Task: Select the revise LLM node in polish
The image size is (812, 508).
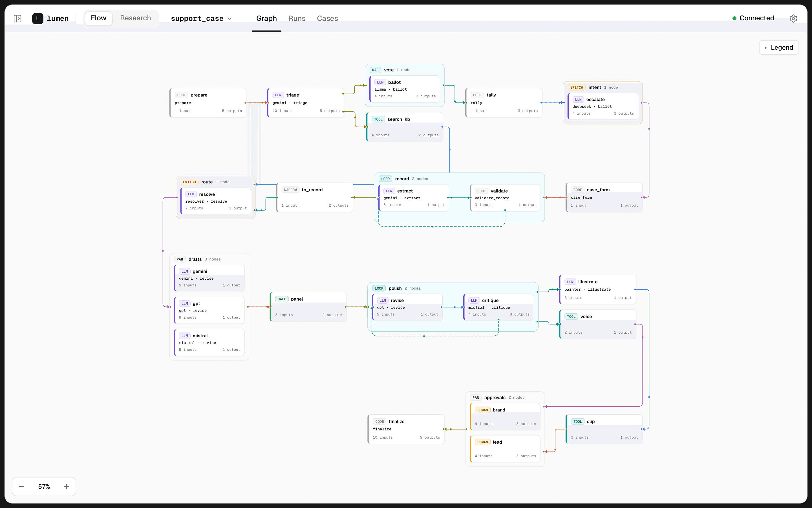Action: [x=407, y=307]
